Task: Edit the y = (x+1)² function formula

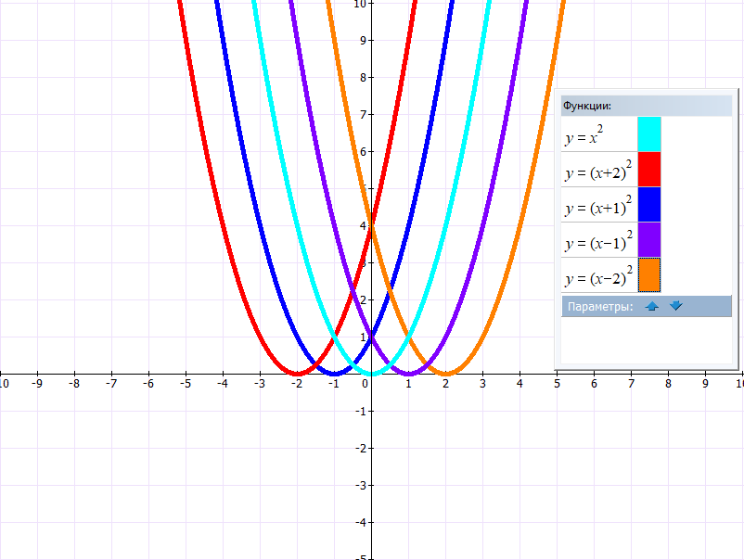Action: [x=597, y=207]
